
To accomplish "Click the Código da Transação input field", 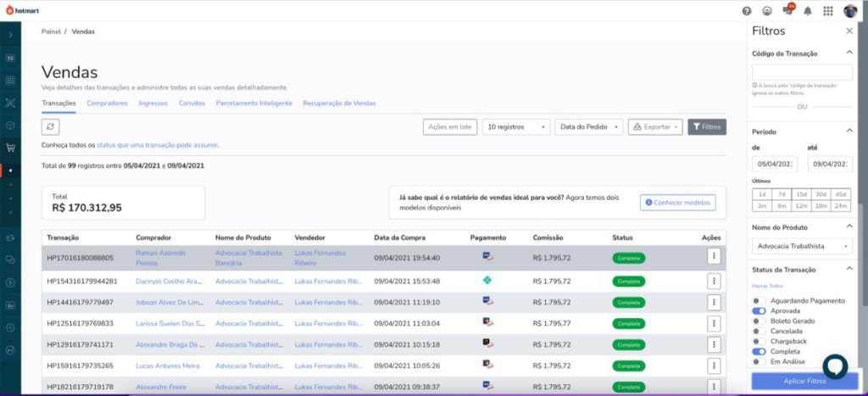I will (x=802, y=72).
